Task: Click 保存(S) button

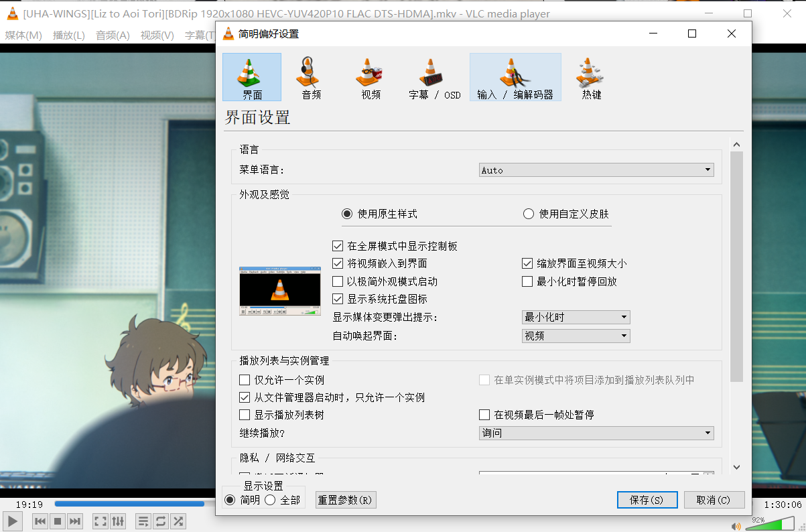Action: click(647, 500)
